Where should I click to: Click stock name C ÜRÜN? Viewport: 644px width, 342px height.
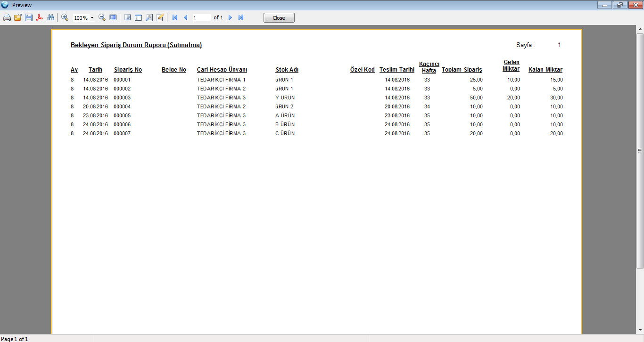(285, 133)
